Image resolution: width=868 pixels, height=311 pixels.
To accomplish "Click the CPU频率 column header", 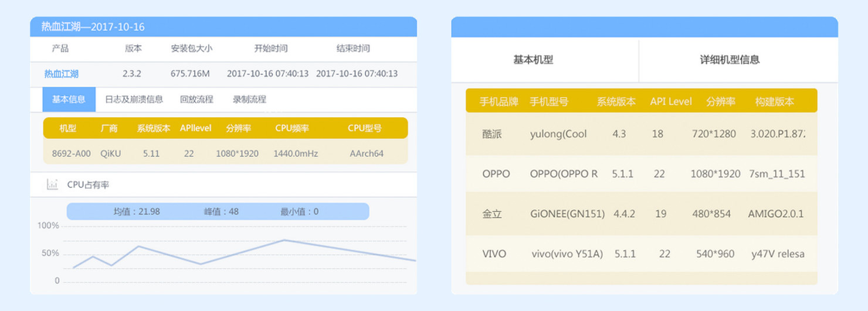I will click(292, 128).
